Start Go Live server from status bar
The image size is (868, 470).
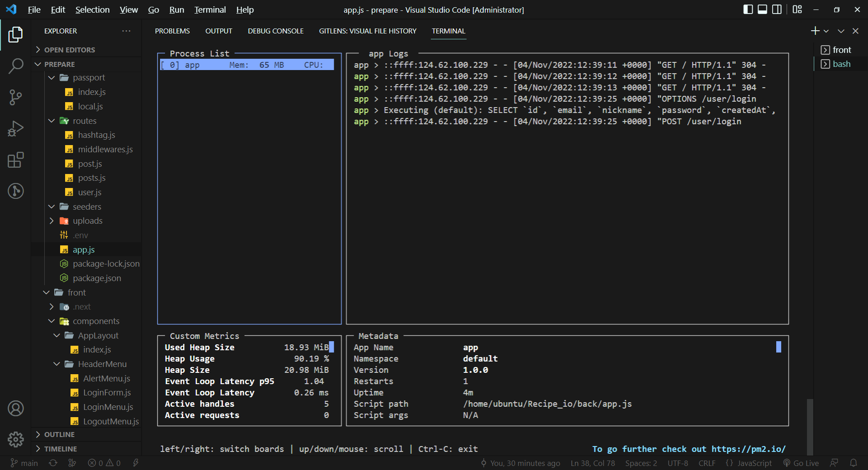pos(801,463)
